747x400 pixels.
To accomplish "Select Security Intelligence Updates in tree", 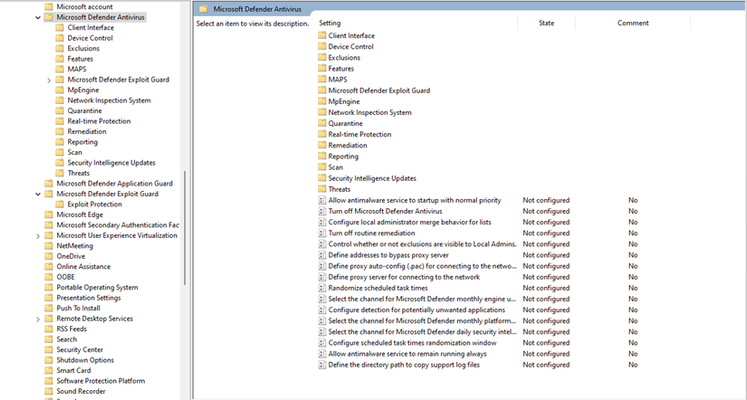I will pos(111,163).
